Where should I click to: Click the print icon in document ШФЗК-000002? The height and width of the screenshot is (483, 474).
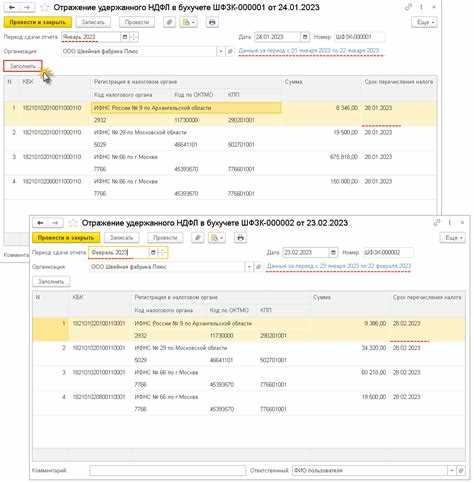240,238
